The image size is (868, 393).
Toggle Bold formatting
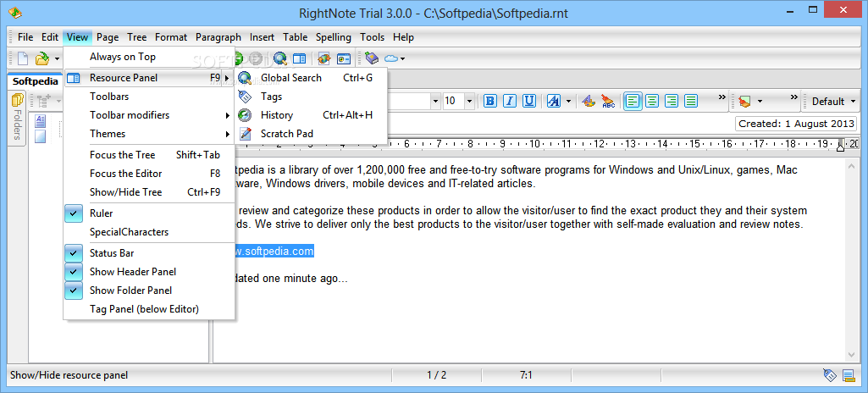point(490,101)
